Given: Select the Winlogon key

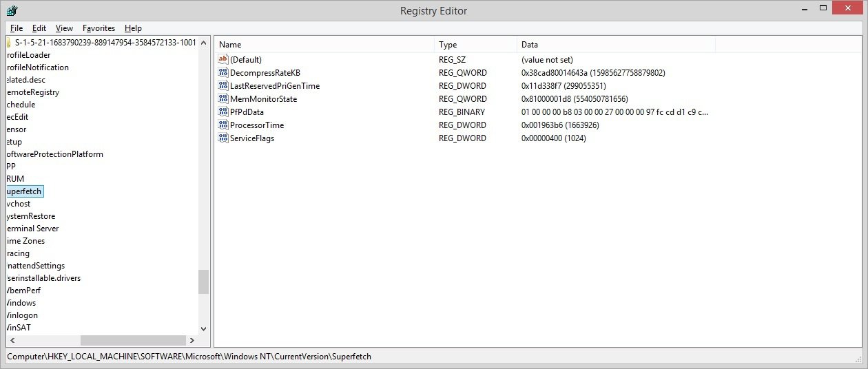Looking at the screenshot, I should pos(22,315).
